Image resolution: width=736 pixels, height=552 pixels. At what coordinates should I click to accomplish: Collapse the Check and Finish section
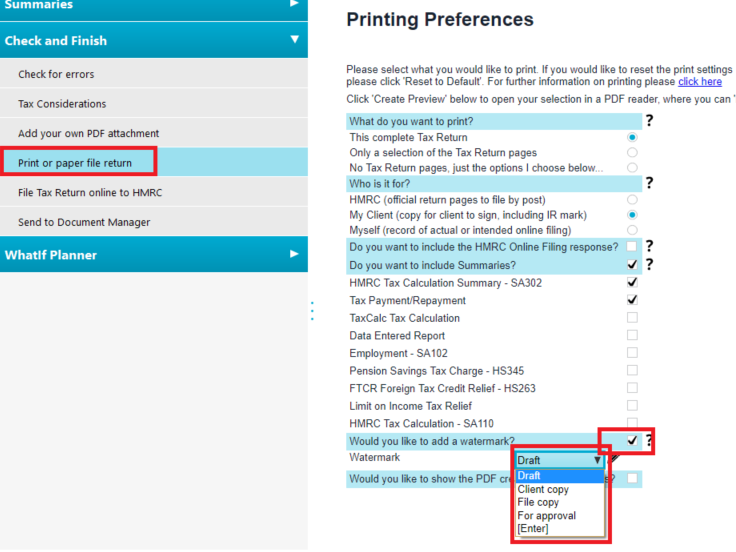point(294,40)
